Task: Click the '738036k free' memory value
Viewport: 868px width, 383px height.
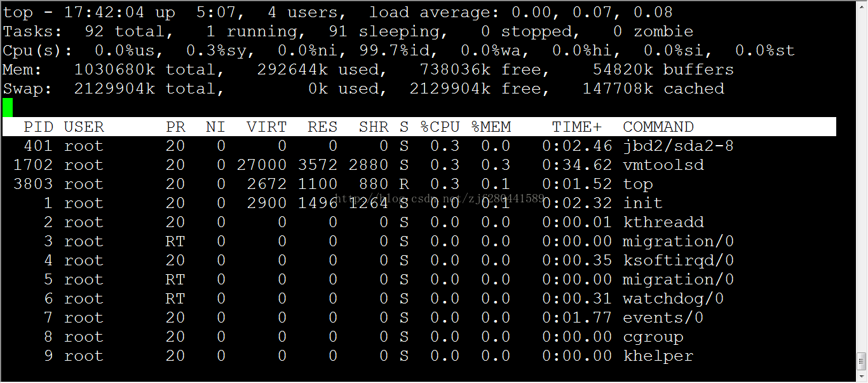Action: (480, 69)
